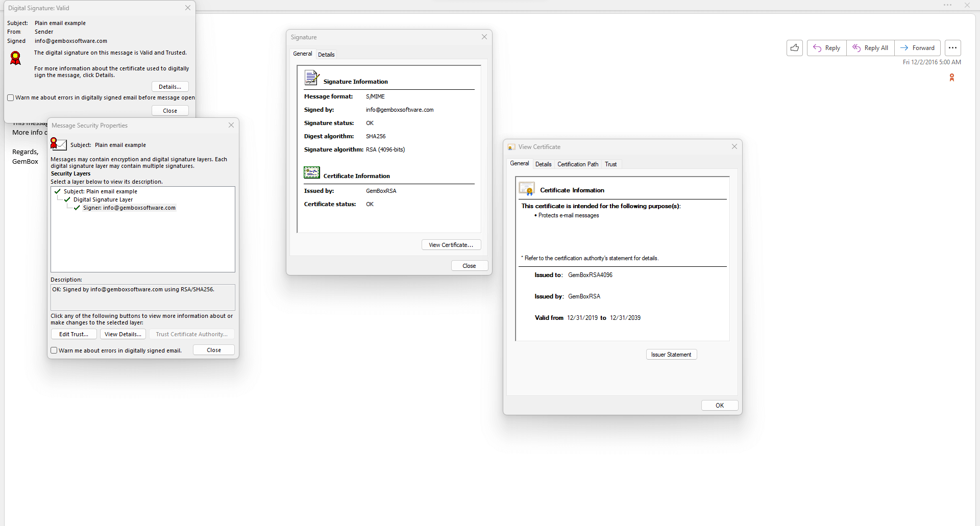This screenshot has width=980, height=526.
Task: Click the Issuer Statement button
Action: pos(671,355)
